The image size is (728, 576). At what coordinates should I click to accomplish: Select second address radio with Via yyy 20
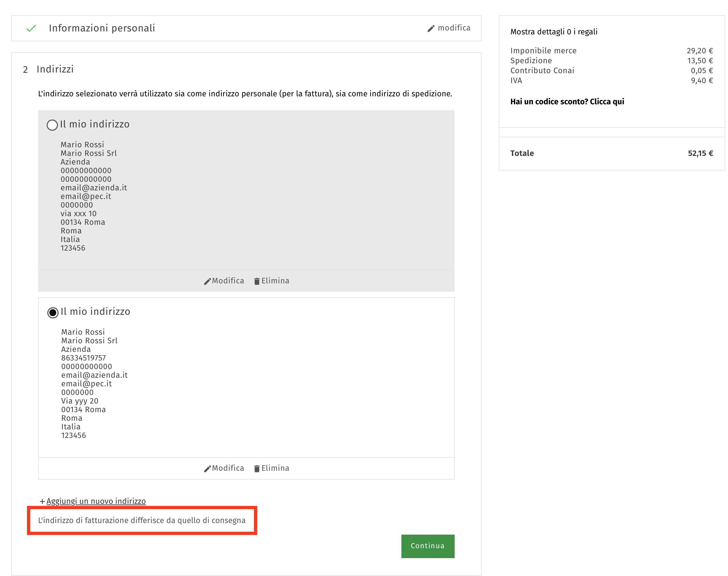coord(53,312)
